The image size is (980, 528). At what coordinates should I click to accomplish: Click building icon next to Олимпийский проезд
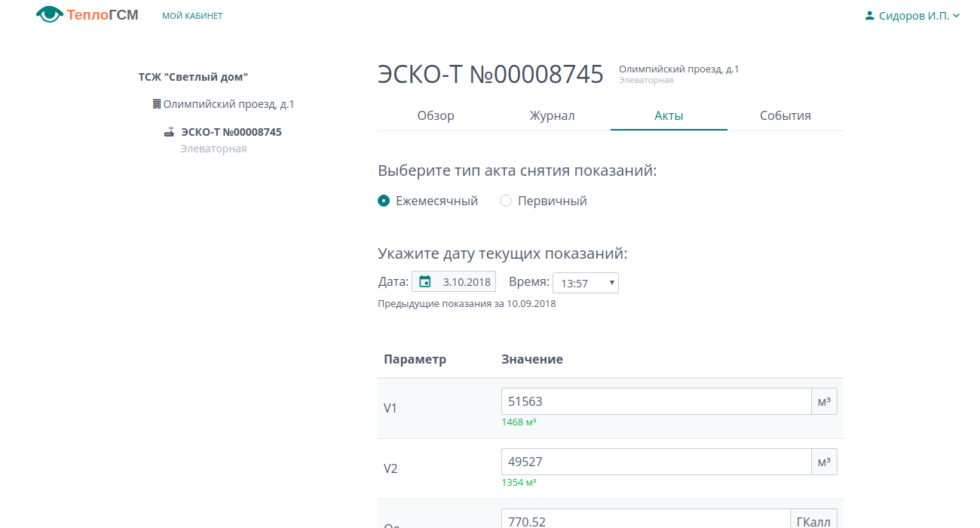point(157,104)
